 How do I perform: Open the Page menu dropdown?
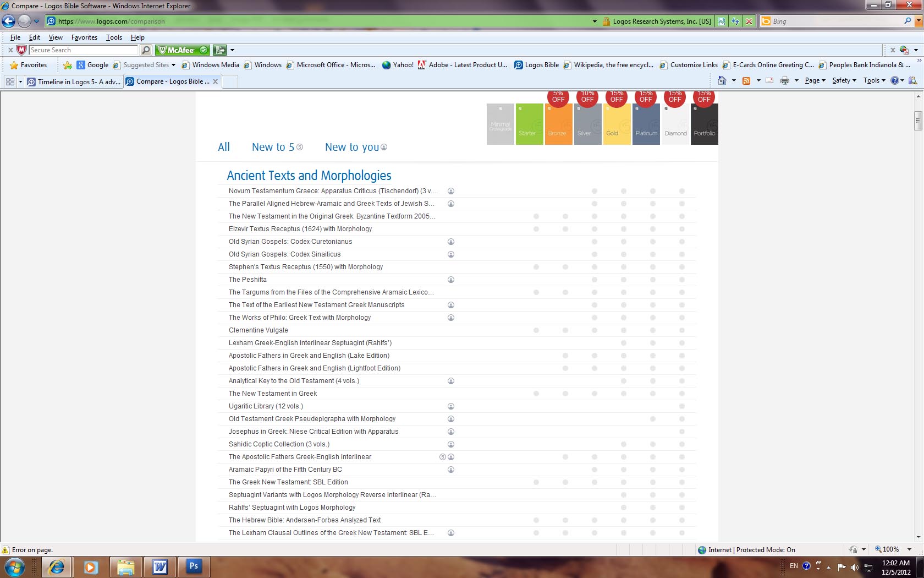coord(815,80)
